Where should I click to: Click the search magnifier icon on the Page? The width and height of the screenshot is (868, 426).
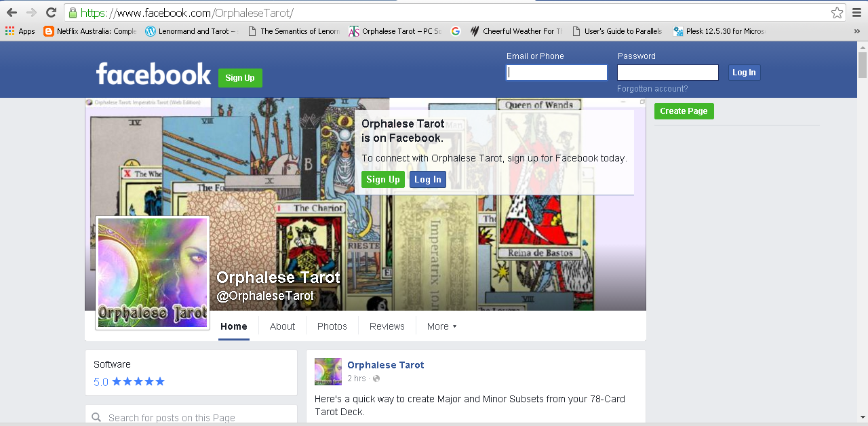pos(97,418)
